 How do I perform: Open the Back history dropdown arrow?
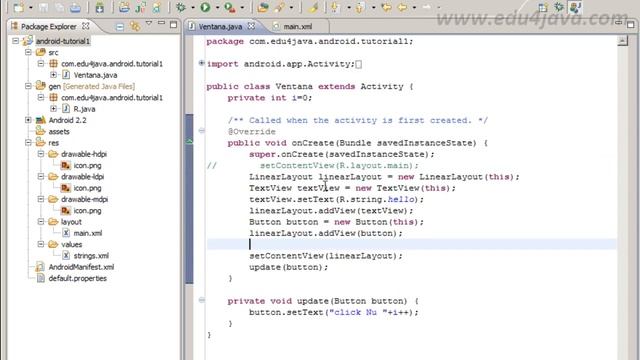coord(414,8)
